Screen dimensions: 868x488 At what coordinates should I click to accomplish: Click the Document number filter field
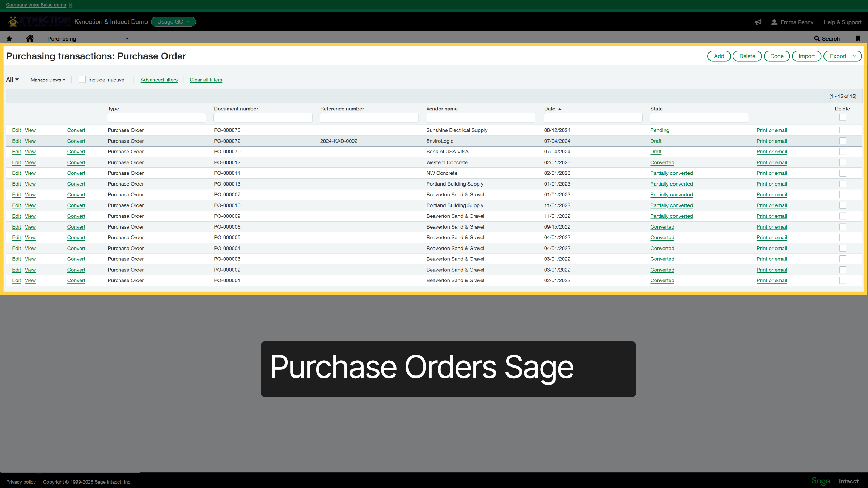point(263,118)
